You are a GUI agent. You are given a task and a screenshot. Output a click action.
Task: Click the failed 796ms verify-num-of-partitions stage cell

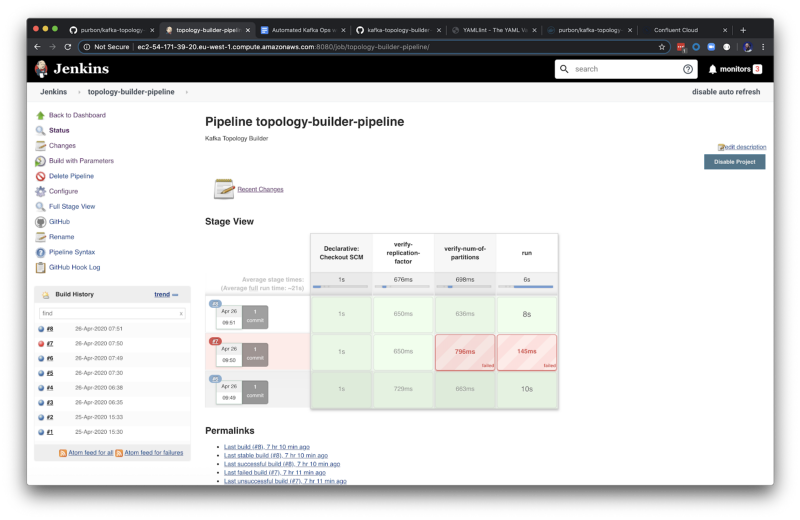[464, 352]
